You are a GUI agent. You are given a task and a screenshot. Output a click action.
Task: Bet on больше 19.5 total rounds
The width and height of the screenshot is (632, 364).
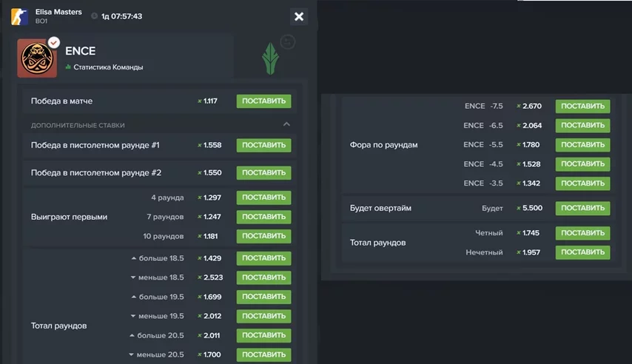tap(263, 297)
